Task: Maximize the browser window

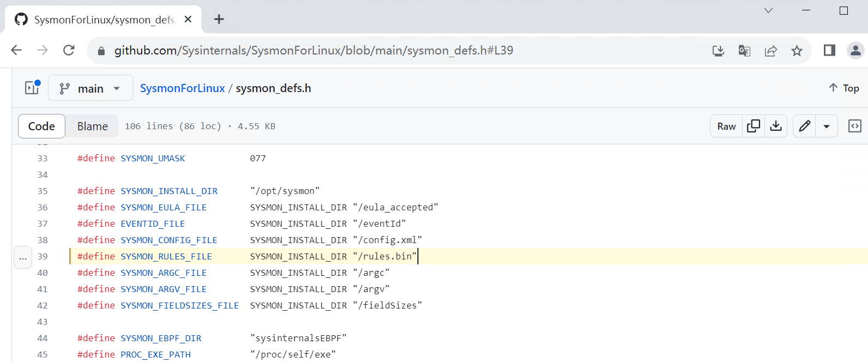Action: (844, 10)
